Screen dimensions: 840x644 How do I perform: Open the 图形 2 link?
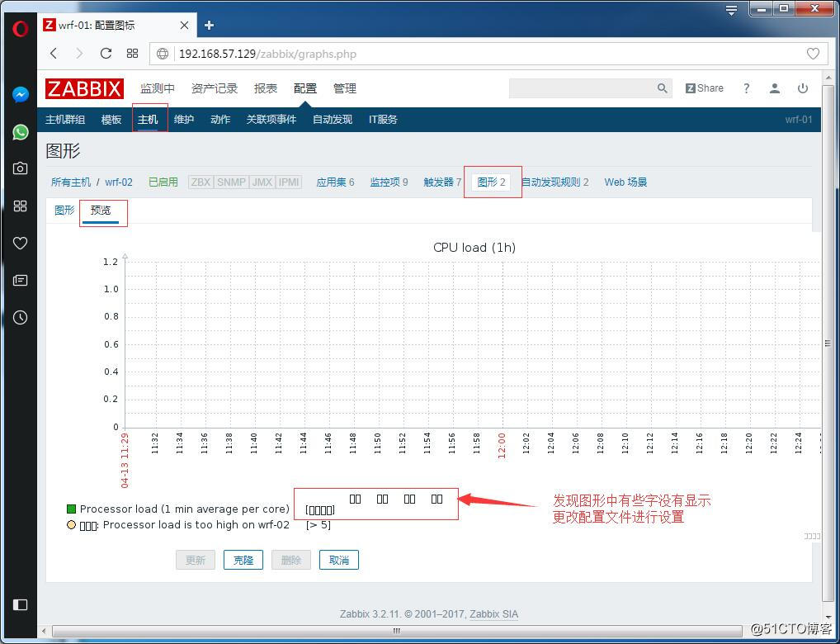pos(491,182)
